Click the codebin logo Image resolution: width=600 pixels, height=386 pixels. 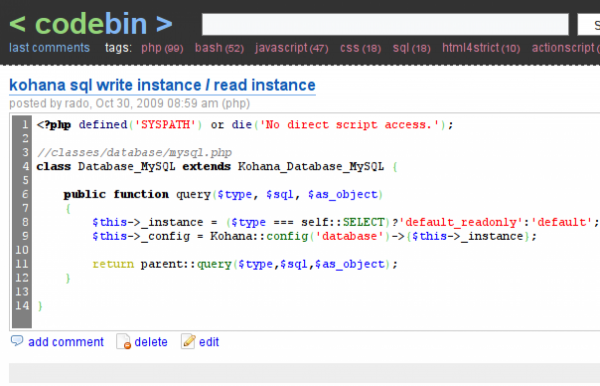point(91,24)
